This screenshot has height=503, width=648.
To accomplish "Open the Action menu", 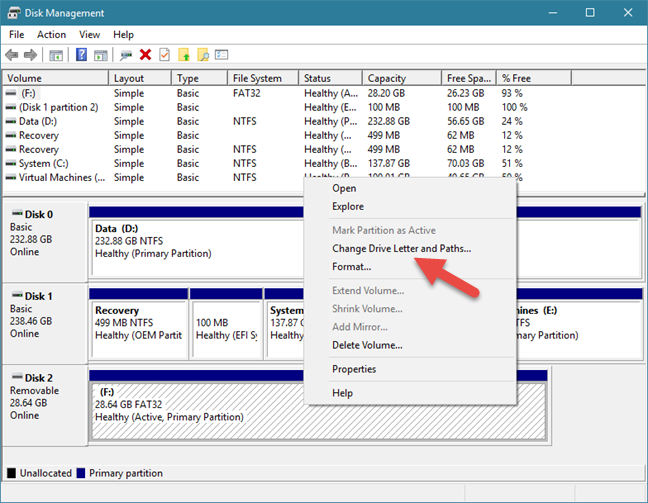I will point(51,35).
